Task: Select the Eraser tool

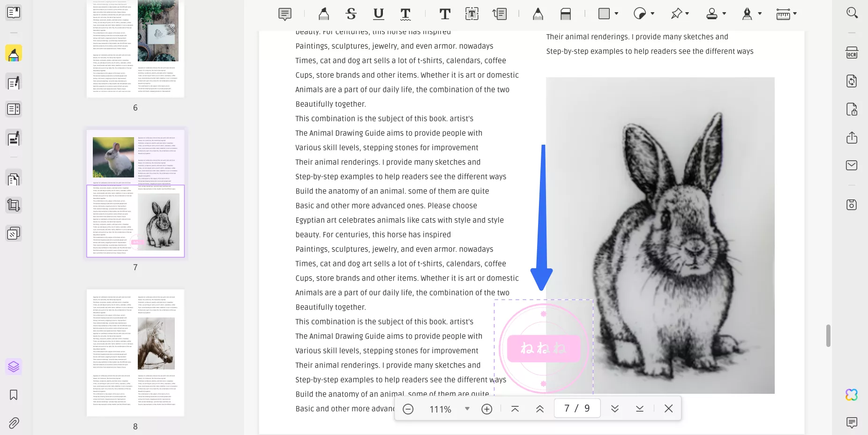Action: pyautogui.click(x=565, y=14)
